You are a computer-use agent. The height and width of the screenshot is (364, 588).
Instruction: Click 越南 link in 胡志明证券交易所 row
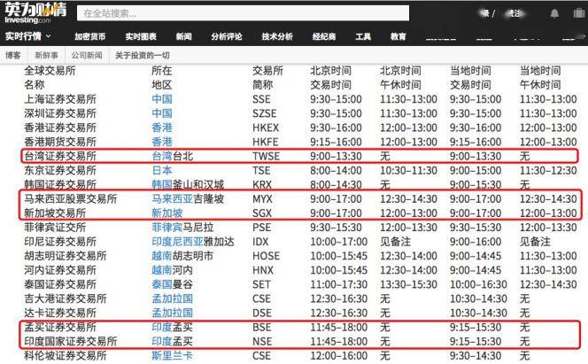click(x=162, y=256)
